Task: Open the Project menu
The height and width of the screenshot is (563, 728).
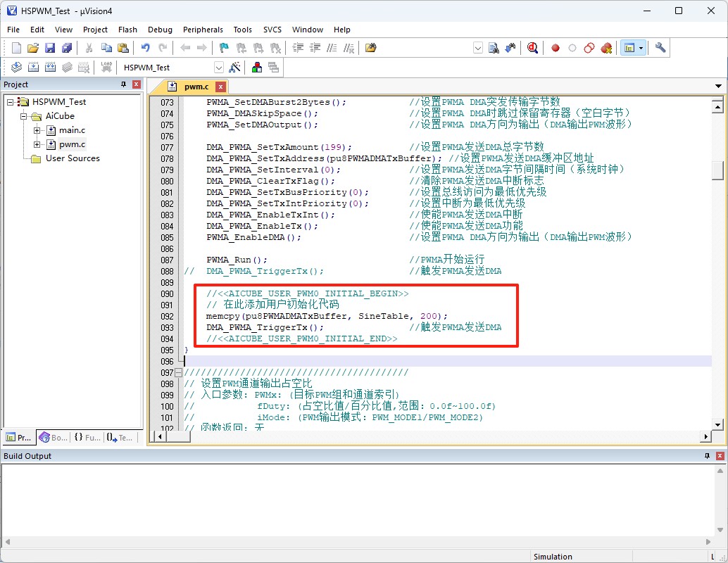Action: pyautogui.click(x=95, y=30)
